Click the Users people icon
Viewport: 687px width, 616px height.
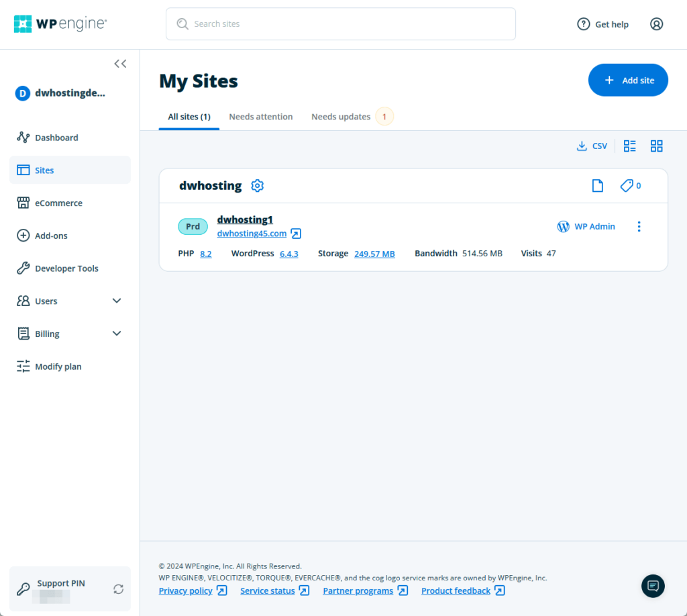tap(23, 301)
